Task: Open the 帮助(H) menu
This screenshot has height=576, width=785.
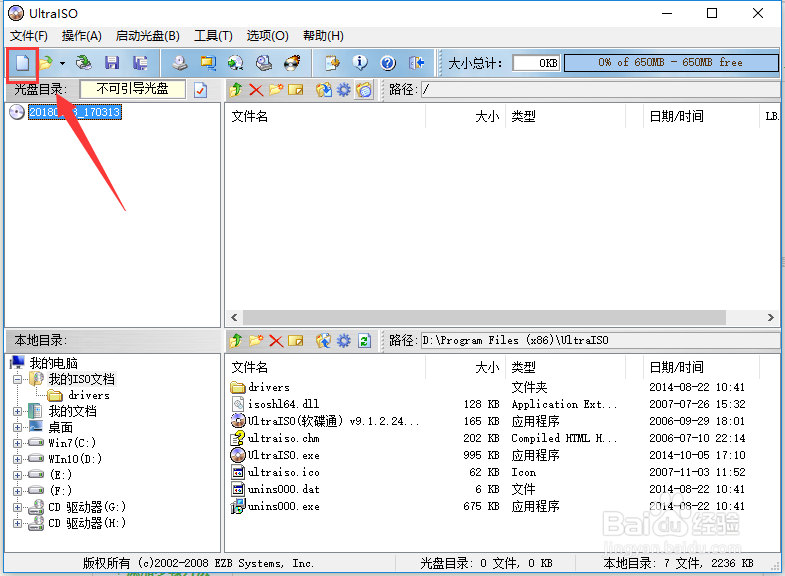Action: coord(323,36)
